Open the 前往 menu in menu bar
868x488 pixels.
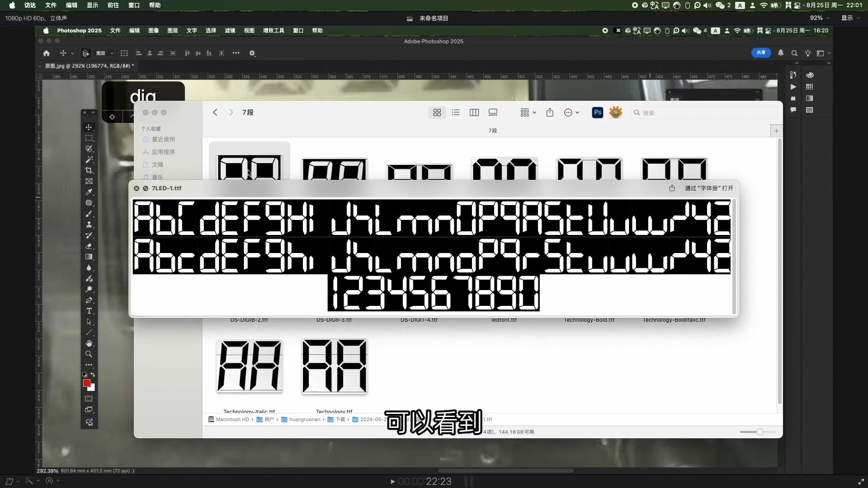tap(113, 5)
